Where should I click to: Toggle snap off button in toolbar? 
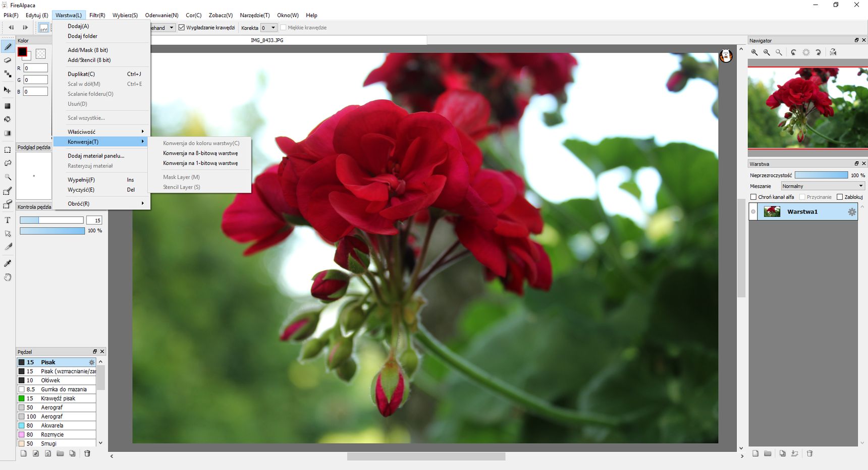(x=44, y=28)
